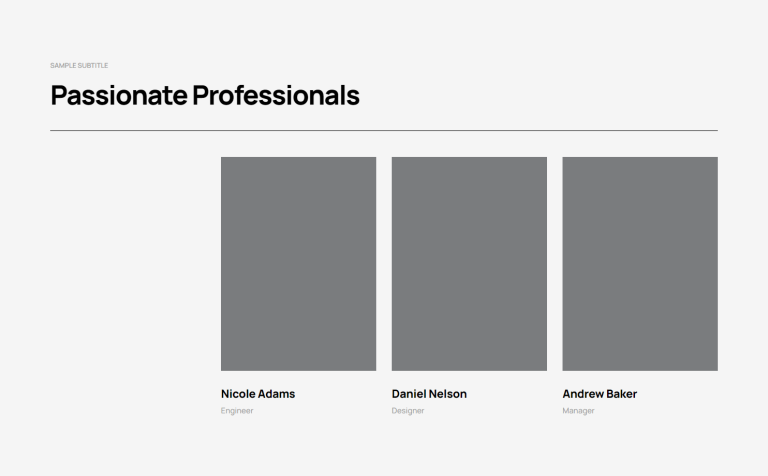768x476 pixels.
Task: Select the 'Engineer' role label
Action: (x=237, y=411)
